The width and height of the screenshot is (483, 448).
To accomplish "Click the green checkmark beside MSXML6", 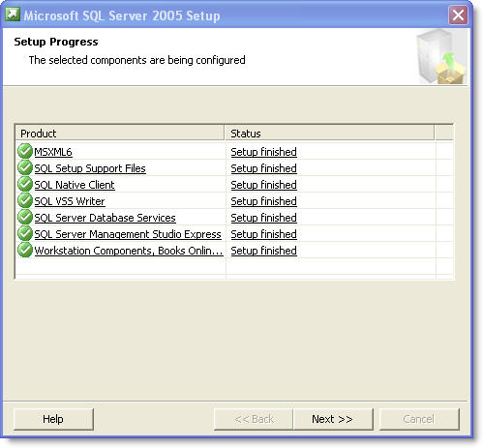I will 25,151.
